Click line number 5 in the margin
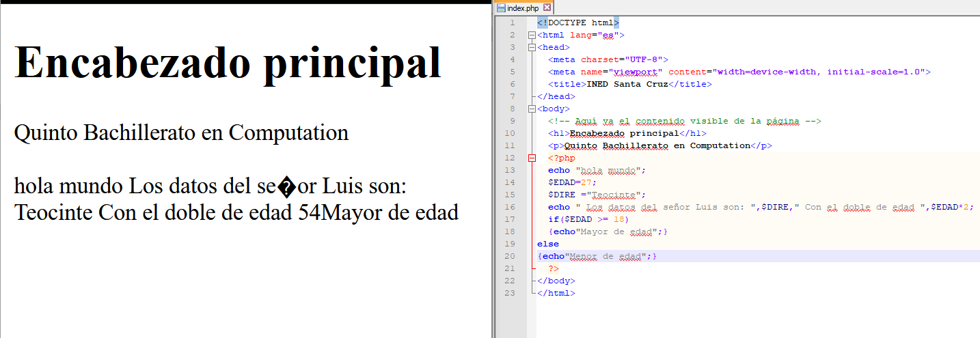980x338 pixels. (x=513, y=72)
